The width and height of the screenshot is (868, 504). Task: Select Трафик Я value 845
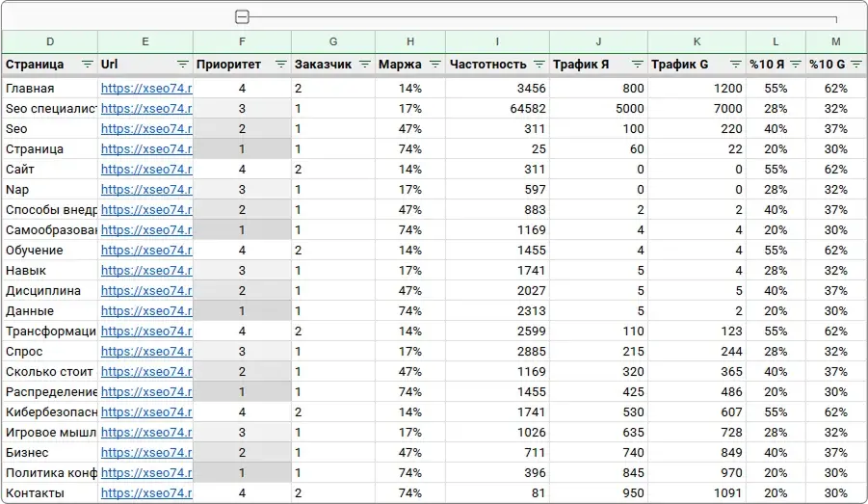click(x=598, y=473)
